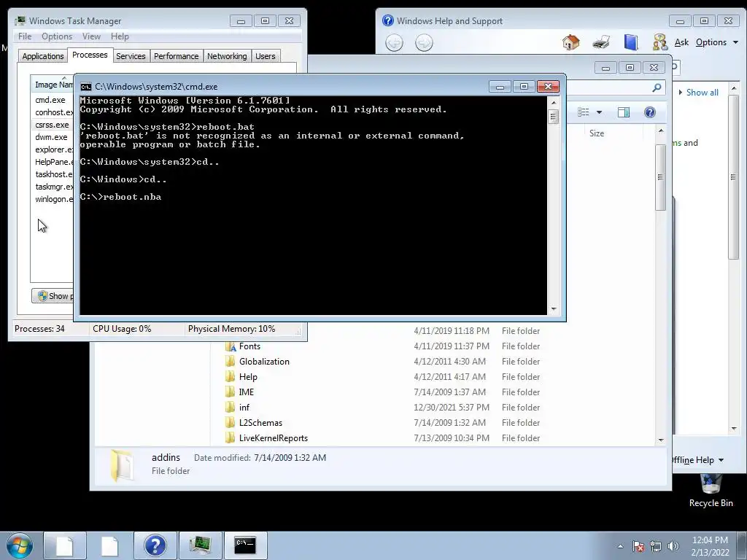Select the Help folder row
The height and width of the screenshot is (560, 747).
coord(382,377)
